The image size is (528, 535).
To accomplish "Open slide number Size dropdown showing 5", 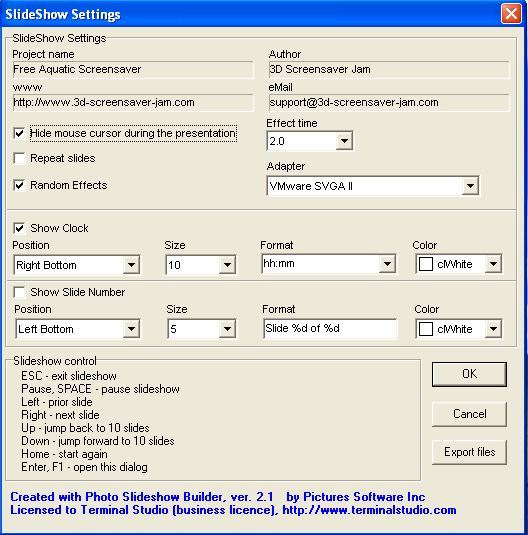I will (227, 329).
